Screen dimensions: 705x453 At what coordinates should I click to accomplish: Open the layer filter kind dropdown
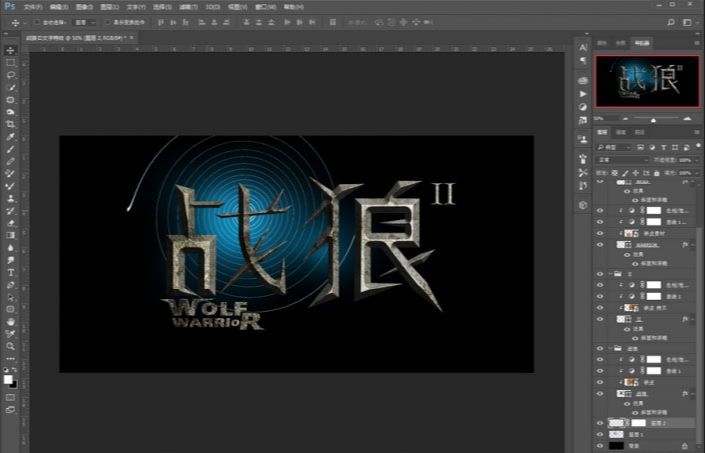[614, 147]
